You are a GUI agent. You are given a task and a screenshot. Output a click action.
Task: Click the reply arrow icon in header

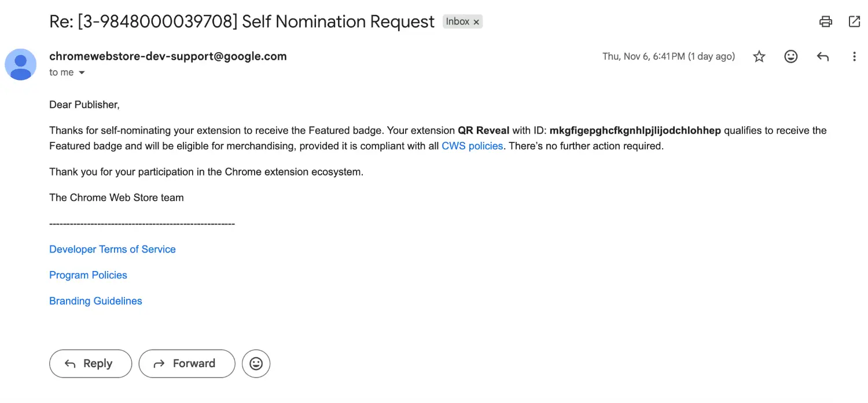pos(822,56)
